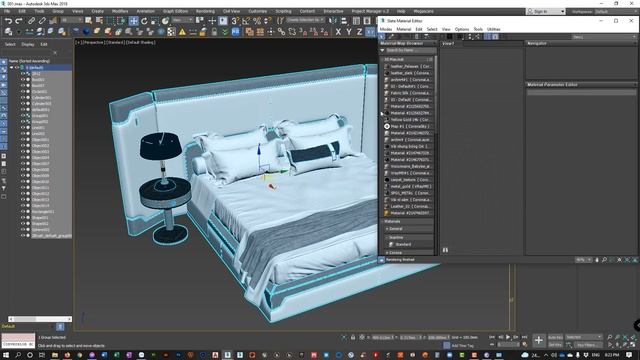
Task: Open Material/Map Browser options triangle
Action: (x=382, y=50)
